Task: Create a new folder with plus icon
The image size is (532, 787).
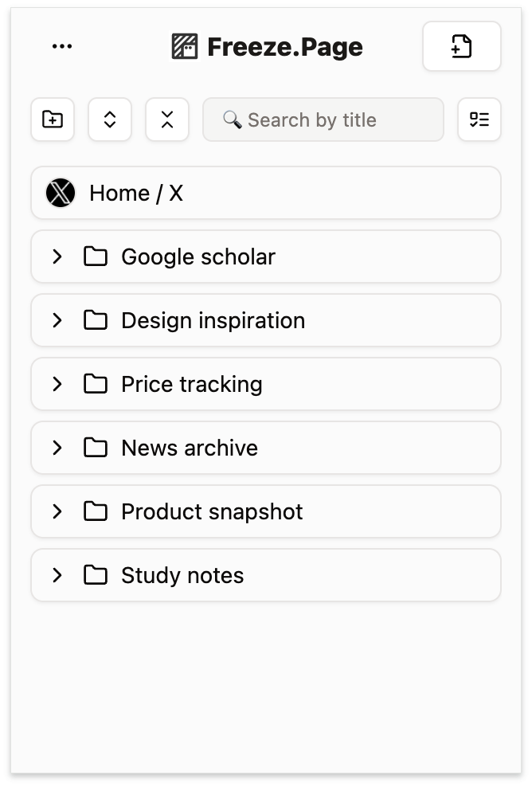Action: pos(53,119)
